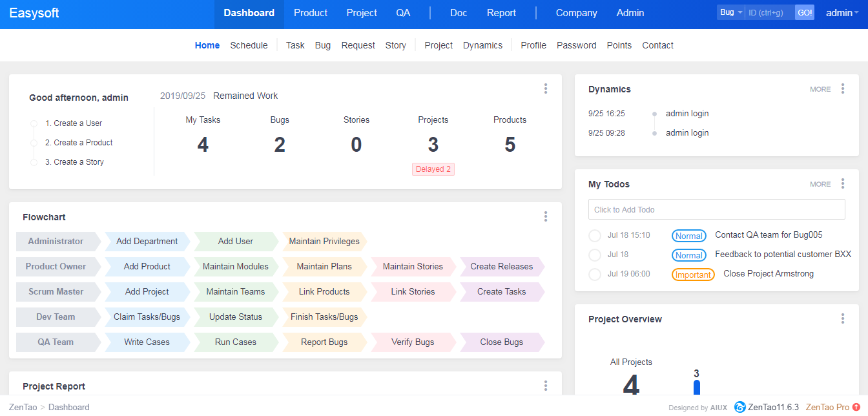Check off 'Feedback to potential customer BXX' todo
Viewport: 868px width, 416px height.
(595, 255)
